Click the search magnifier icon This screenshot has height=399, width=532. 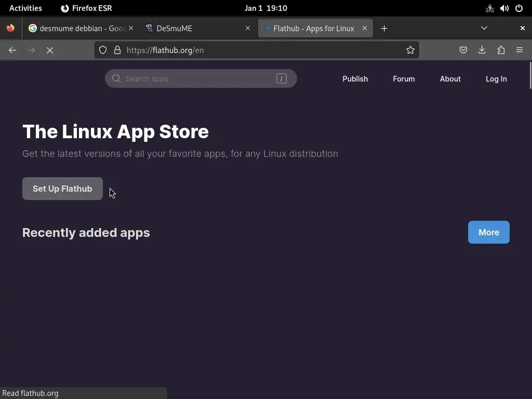pos(116,79)
